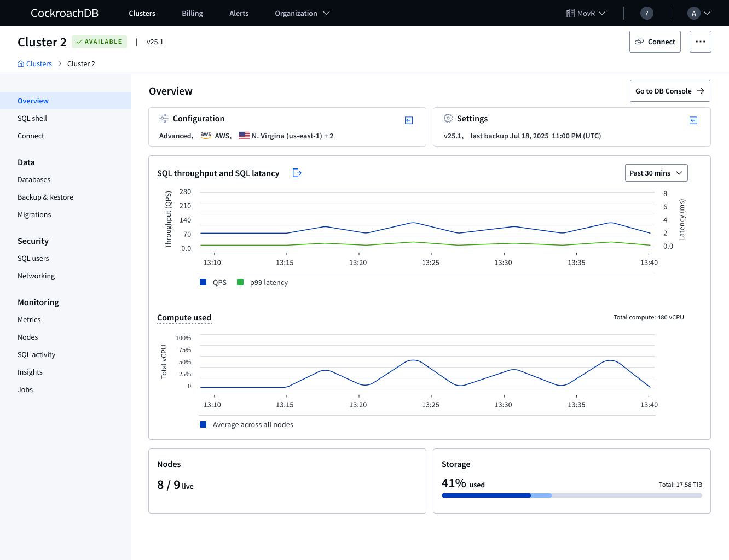Click the Clusters breadcrumb link
This screenshot has height=560, width=729.
tap(39, 63)
